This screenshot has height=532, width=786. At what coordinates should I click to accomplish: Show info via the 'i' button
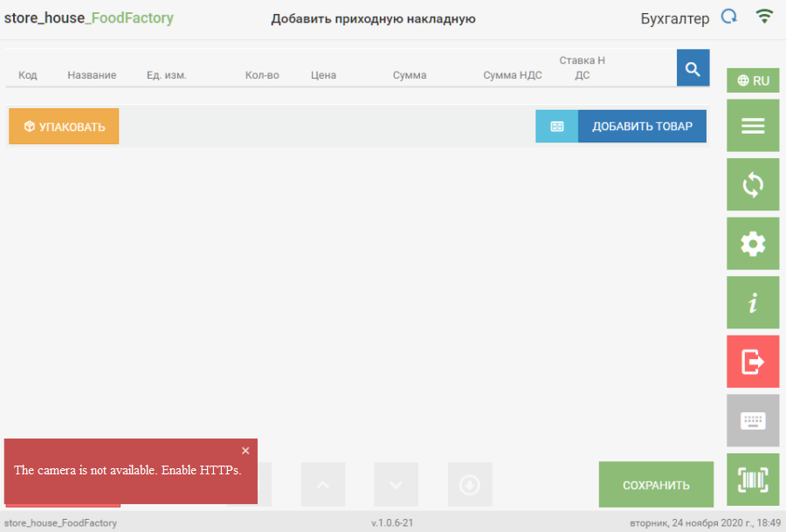[x=752, y=303]
